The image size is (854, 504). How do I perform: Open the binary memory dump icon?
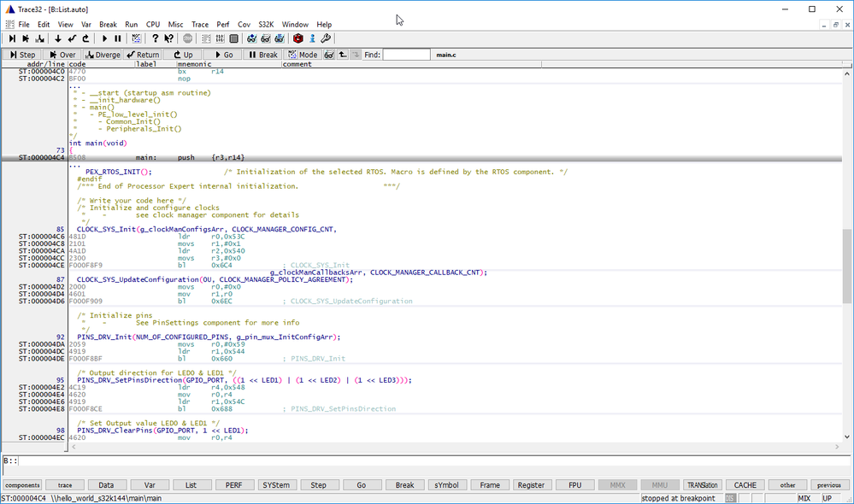(220, 38)
